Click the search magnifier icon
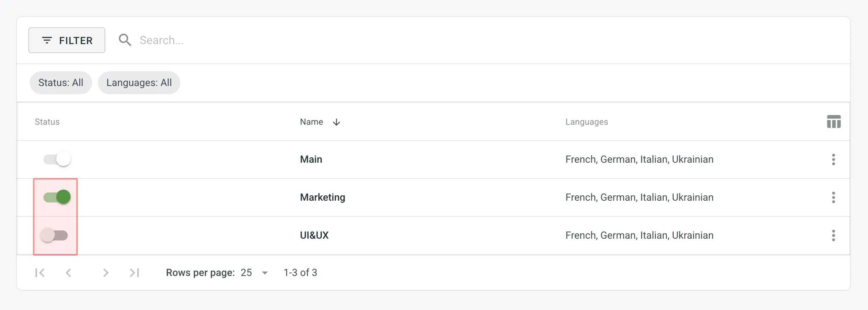Viewport: 868px width, 310px height. coord(125,40)
